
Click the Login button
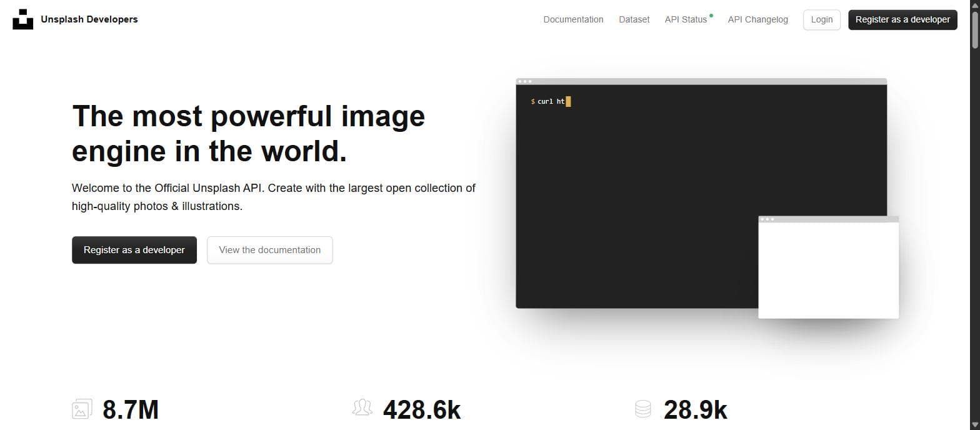pyautogui.click(x=821, y=19)
